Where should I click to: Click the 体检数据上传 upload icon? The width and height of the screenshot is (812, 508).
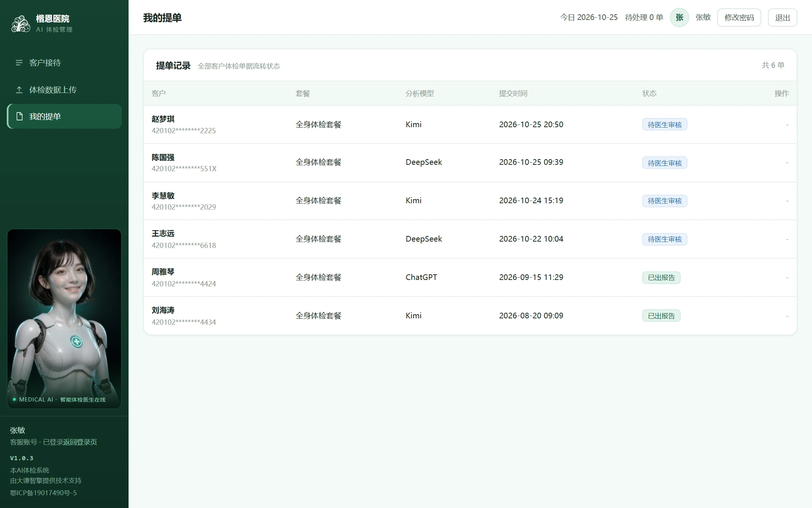click(x=19, y=90)
